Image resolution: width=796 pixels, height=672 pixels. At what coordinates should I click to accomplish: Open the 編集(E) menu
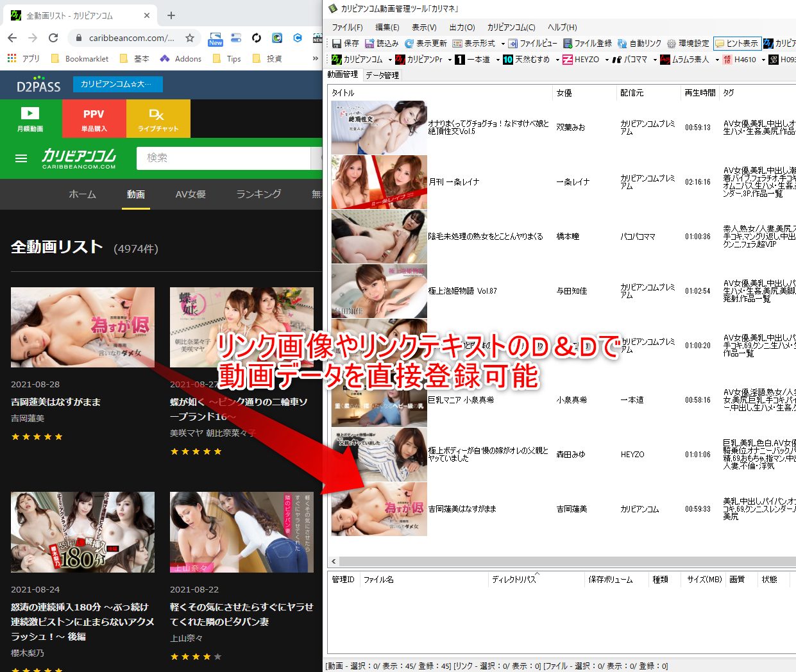click(x=387, y=28)
